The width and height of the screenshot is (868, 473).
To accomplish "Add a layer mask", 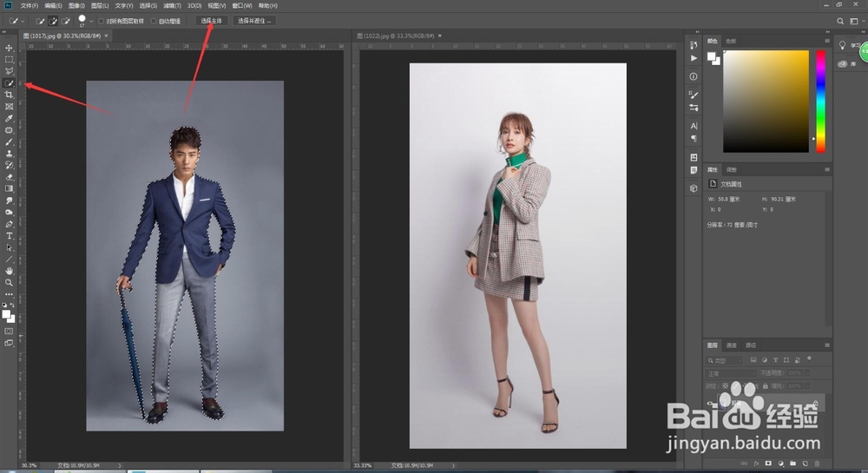I will point(768,463).
